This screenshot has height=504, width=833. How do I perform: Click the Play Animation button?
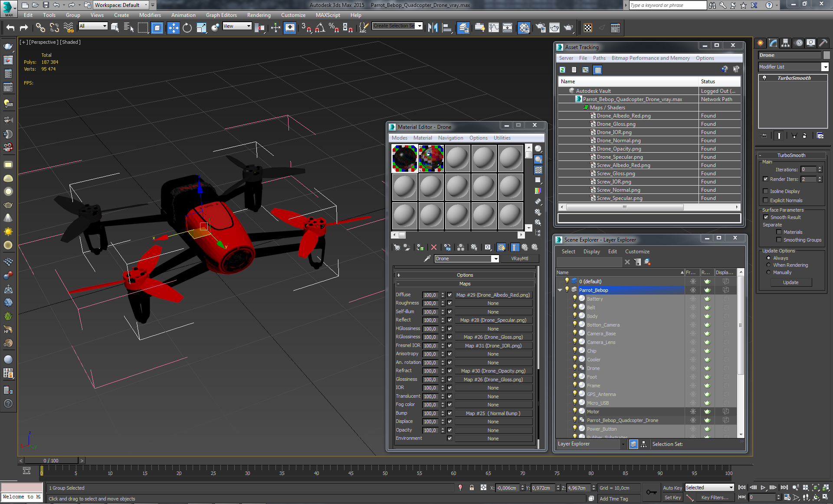(x=763, y=488)
